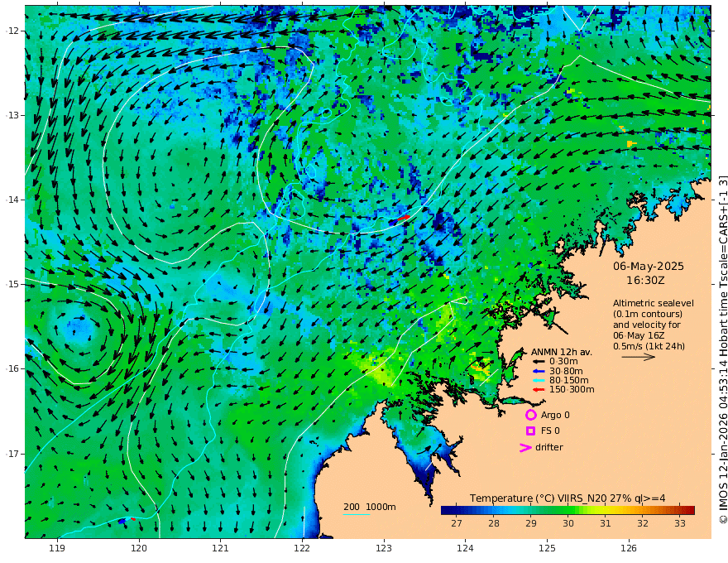
Task: Click the 123 longitude axis label
Action: (x=384, y=549)
